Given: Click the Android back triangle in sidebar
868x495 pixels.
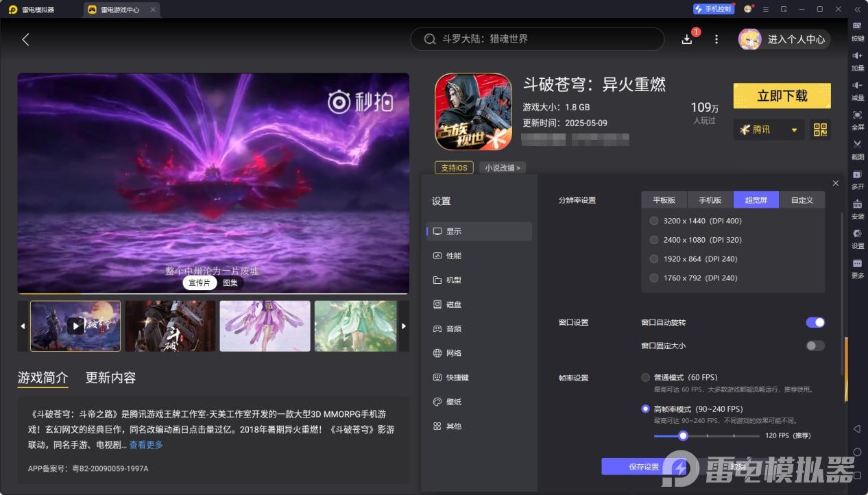Looking at the screenshot, I should (x=857, y=428).
